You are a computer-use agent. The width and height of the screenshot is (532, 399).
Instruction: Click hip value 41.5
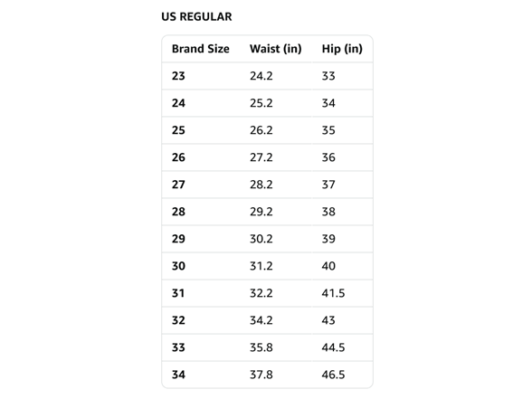pos(333,293)
